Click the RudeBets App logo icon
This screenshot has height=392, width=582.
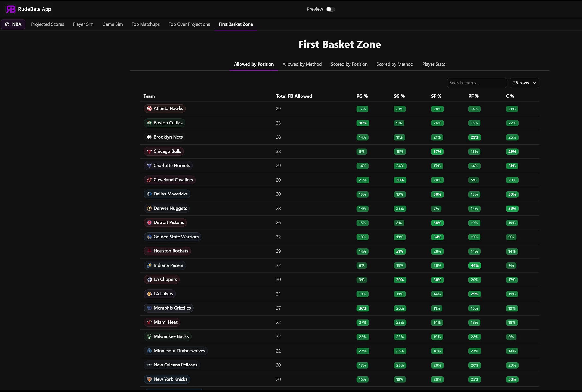(11, 9)
